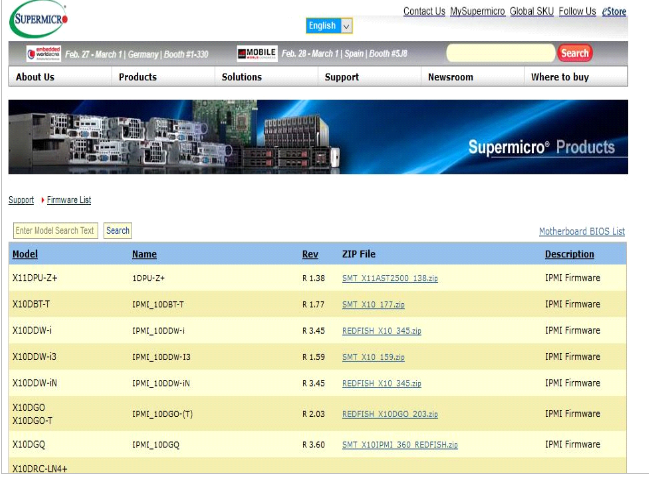The width and height of the screenshot is (649, 477).
Task: Sort the table by Rev column
Action: click(x=310, y=254)
